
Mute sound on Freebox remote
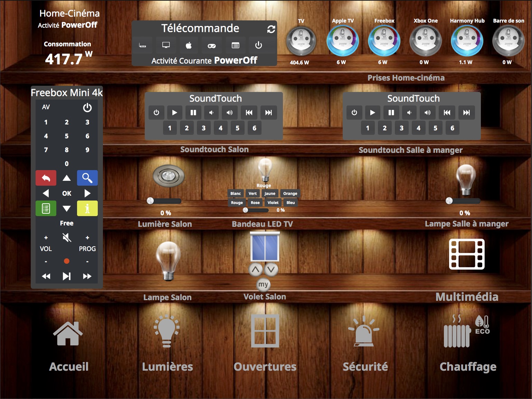tap(67, 237)
